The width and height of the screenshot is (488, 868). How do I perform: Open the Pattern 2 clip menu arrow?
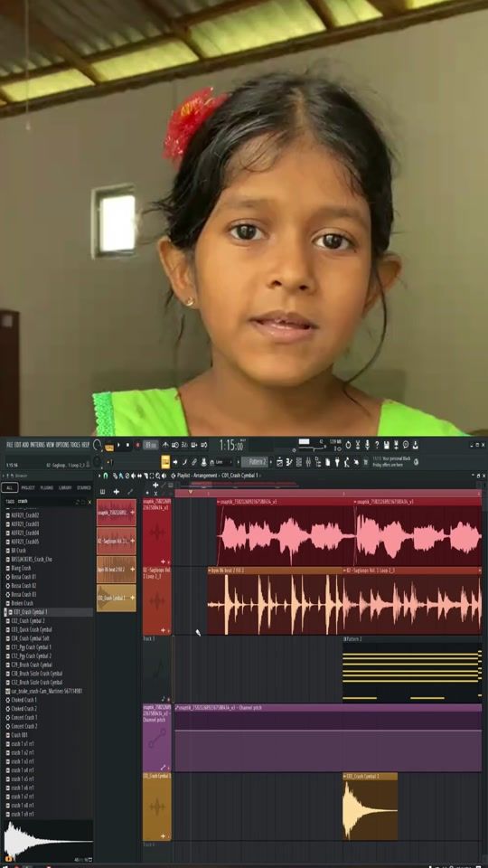[345, 639]
